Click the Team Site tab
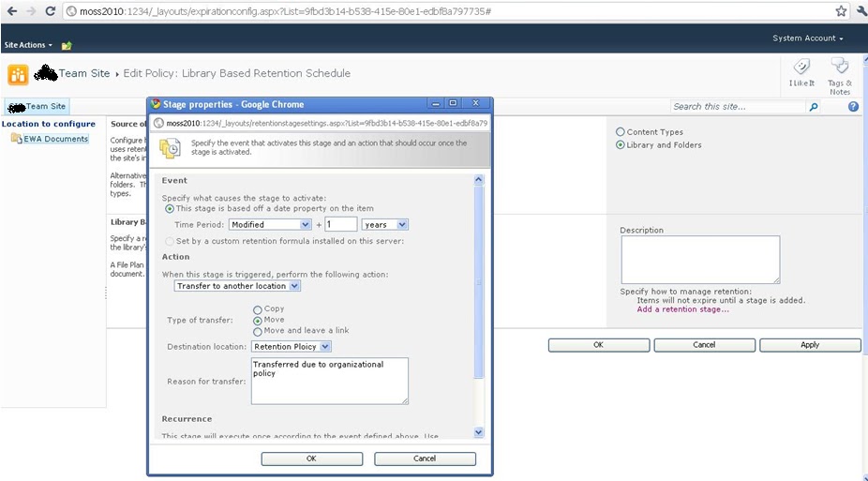The width and height of the screenshot is (868, 481). click(x=37, y=106)
